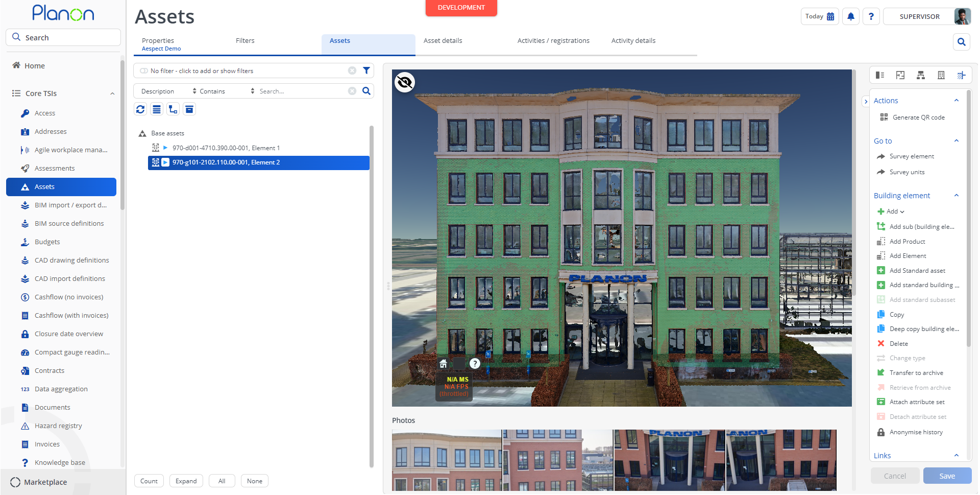This screenshot has width=980, height=495.
Task: Open the 3D viewer help question mark
Action: click(x=475, y=363)
